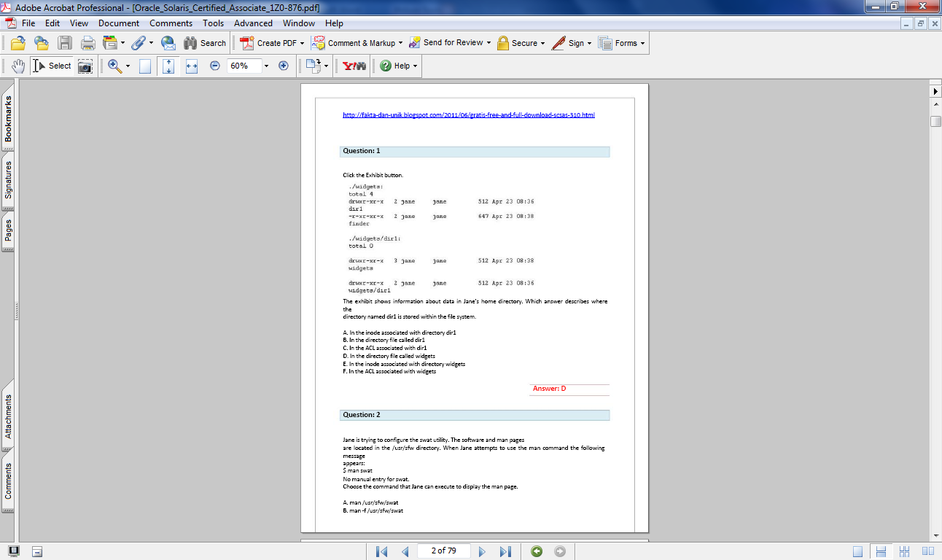This screenshot has width=942, height=560.
Task: Switch to Facing pages layout
Action: [x=928, y=551]
